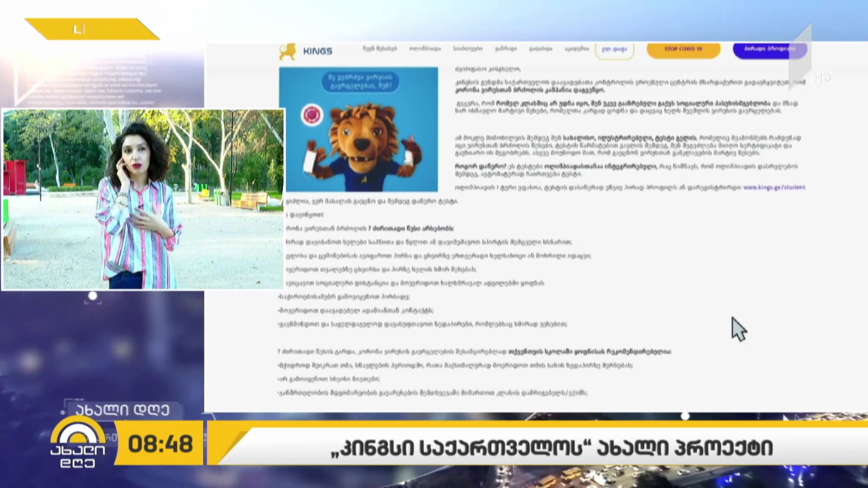This screenshot has width=868, height=488.
Task: Open the 'ოლიმპიადა' navigation menu item
Action: (425, 48)
